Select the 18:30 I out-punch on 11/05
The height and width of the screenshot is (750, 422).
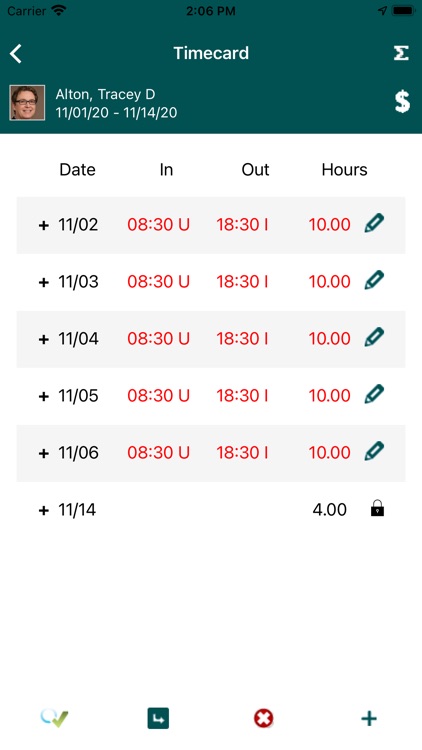click(242, 396)
